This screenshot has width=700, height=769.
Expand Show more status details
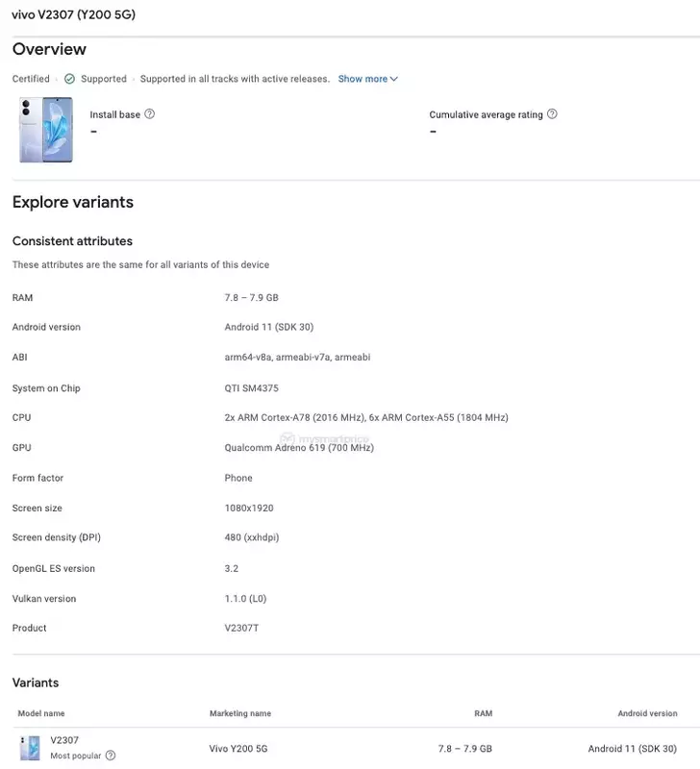[368, 79]
